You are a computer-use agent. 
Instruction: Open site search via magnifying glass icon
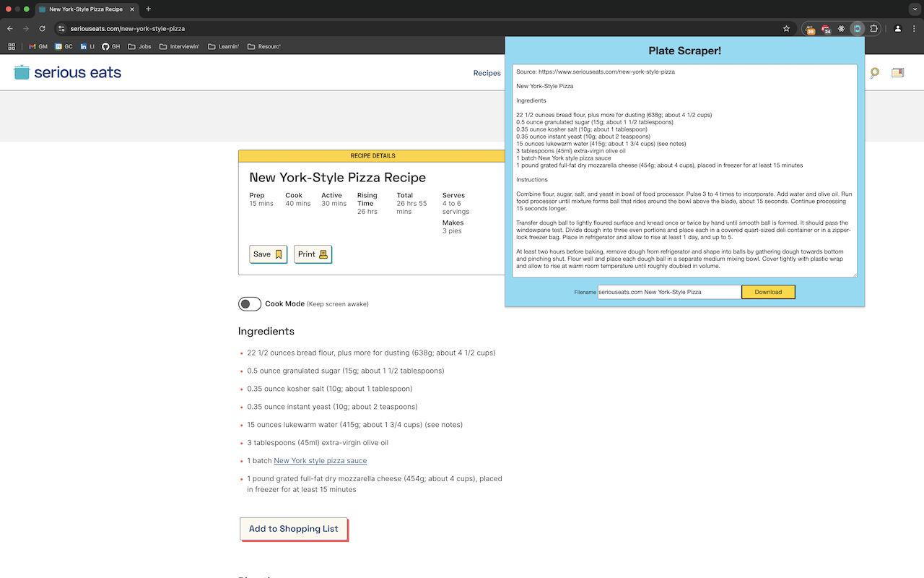874,73
